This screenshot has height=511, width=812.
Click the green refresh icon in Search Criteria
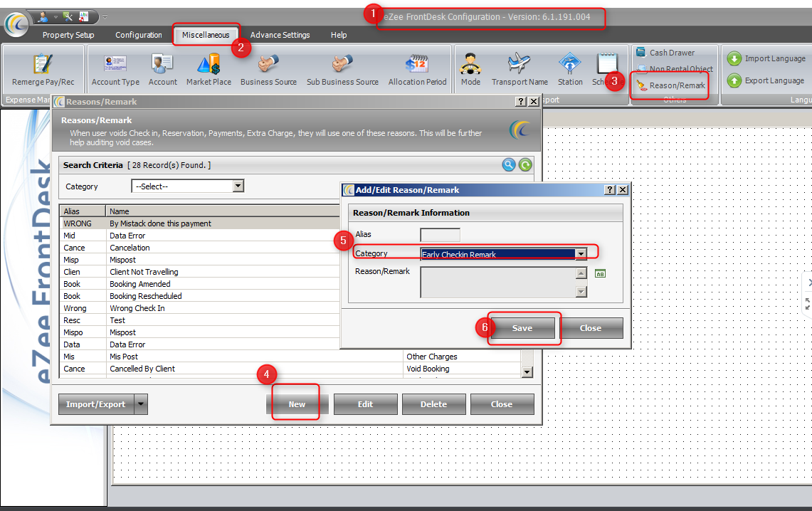click(525, 164)
